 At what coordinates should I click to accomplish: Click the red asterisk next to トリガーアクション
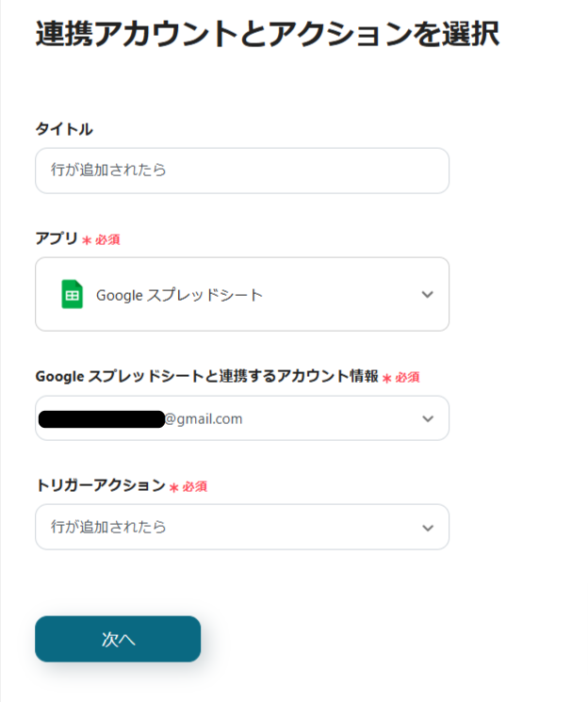pos(173,487)
